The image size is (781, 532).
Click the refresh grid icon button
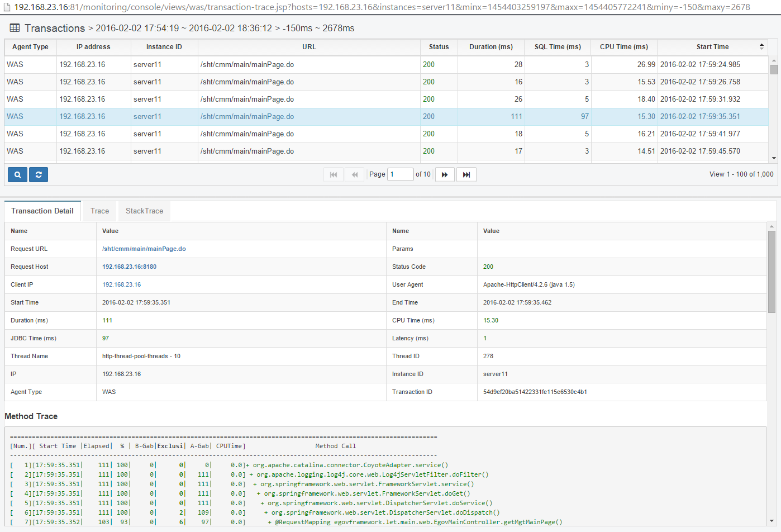click(x=39, y=174)
